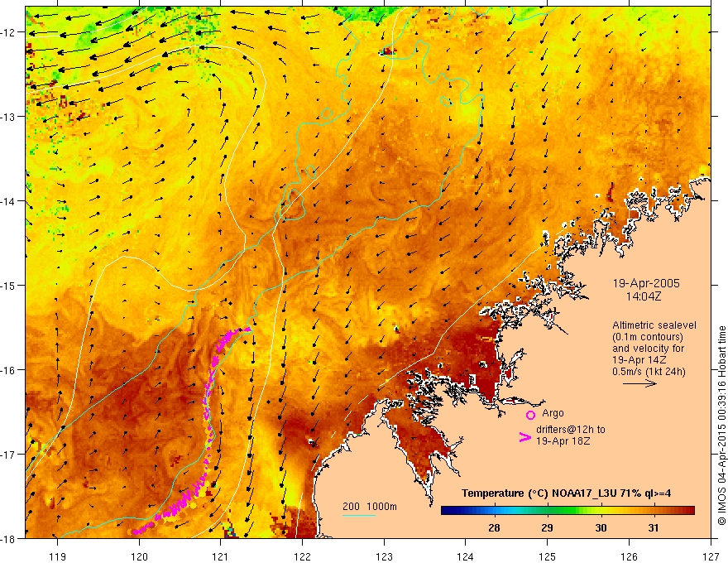The height and width of the screenshot is (563, 728).
Task: Click the latitude axis label '-13'
Action: (8, 117)
